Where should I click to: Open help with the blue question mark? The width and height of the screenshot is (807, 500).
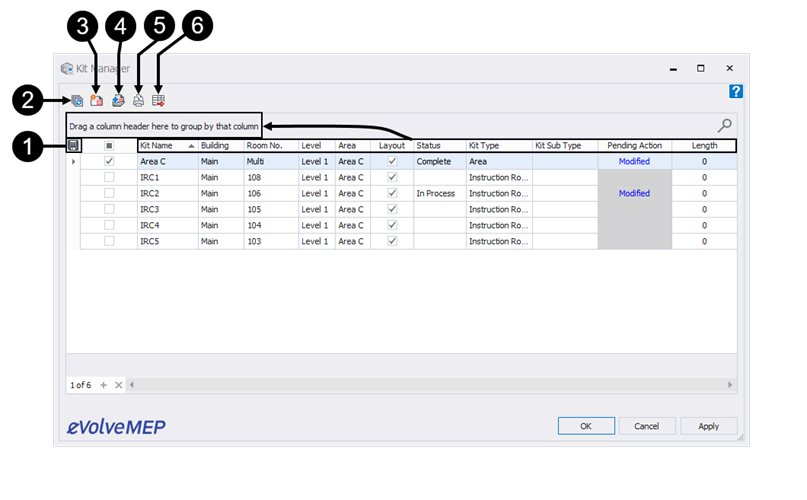pyautogui.click(x=735, y=92)
